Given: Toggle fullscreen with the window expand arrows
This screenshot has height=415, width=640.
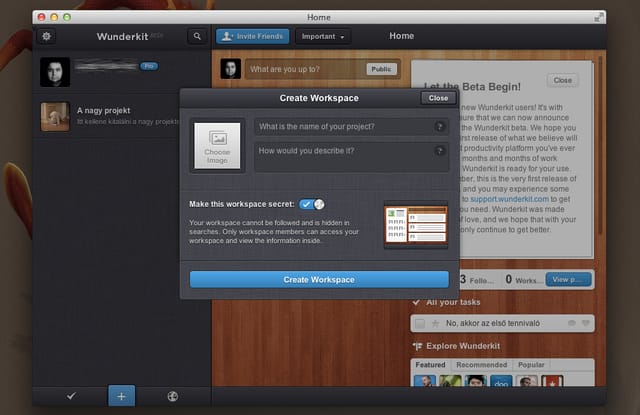Looking at the screenshot, I should click(x=598, y=17).
